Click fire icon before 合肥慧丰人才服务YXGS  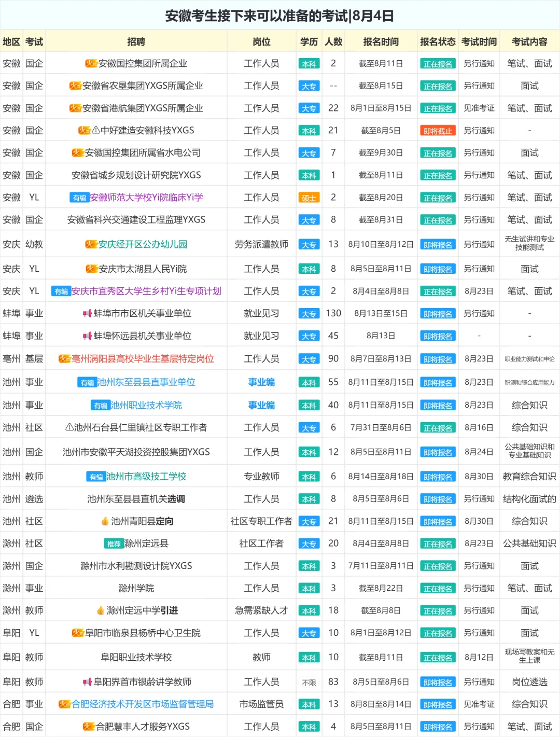(x=89, y=727)
